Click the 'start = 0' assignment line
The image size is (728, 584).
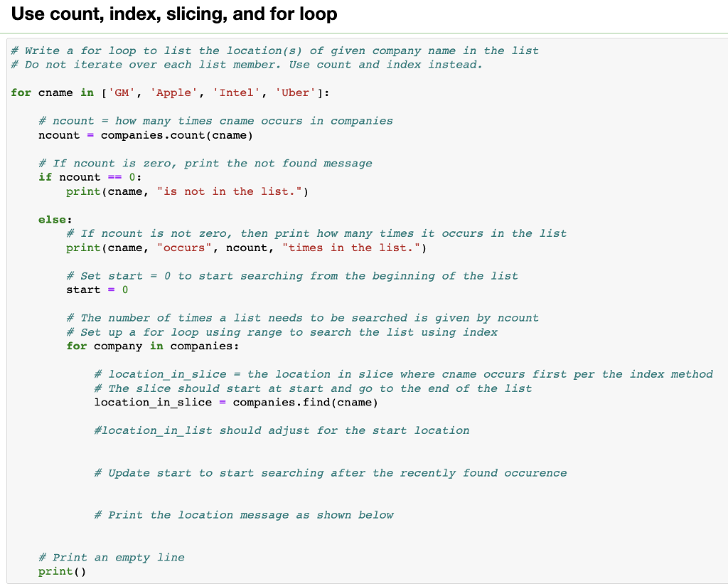tap(95, 290)
